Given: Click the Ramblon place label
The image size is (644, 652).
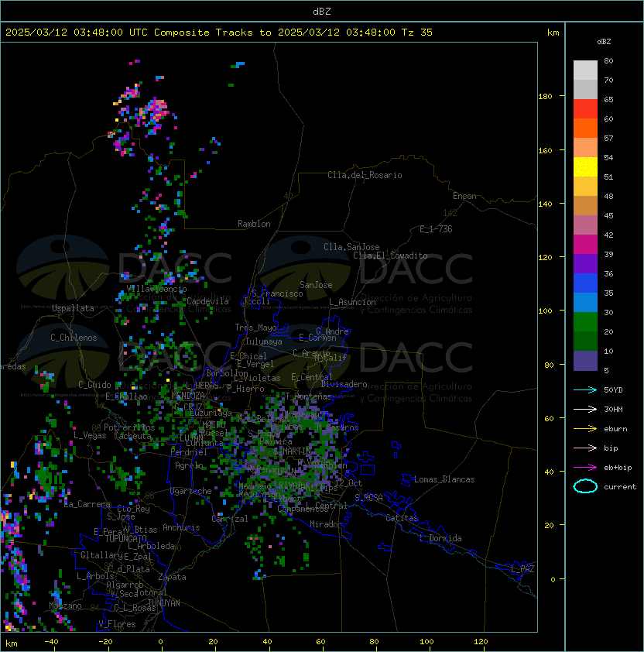Looking at the screenshot, I should [254, 224].
